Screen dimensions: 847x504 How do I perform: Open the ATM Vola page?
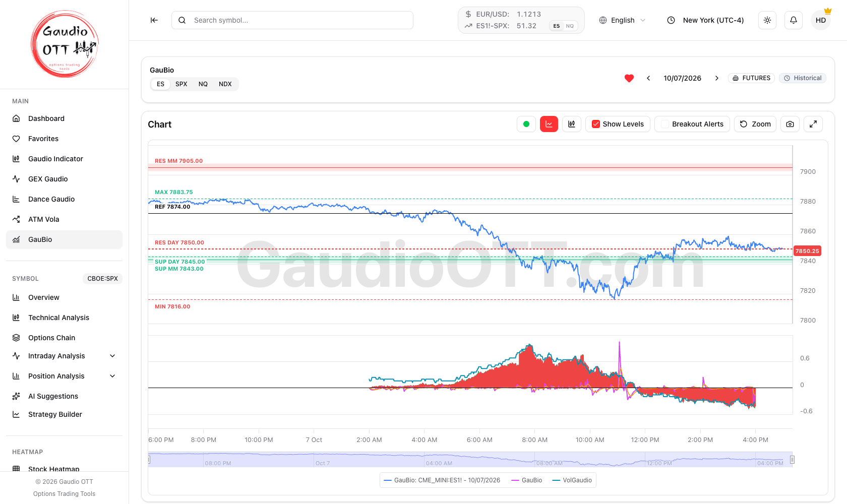tap(64, 219)
